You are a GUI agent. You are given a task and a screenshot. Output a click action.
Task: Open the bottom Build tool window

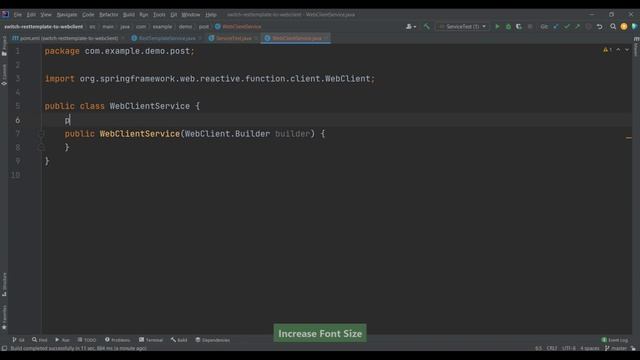click(x=179, y=340)
